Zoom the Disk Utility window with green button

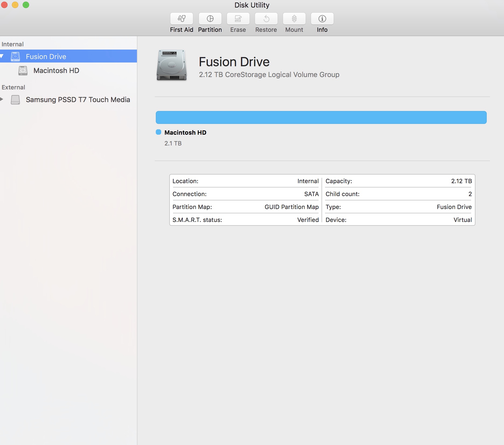26,5
